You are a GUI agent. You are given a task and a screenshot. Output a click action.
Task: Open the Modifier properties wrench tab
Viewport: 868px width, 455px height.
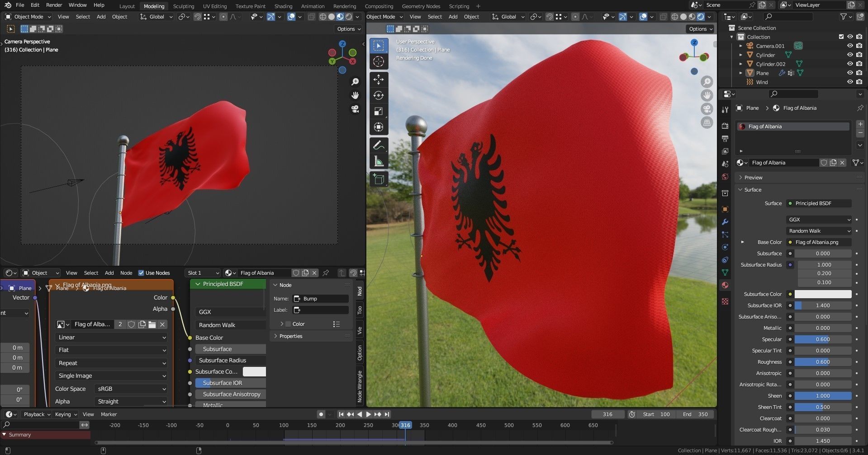[x=725, y=222]
